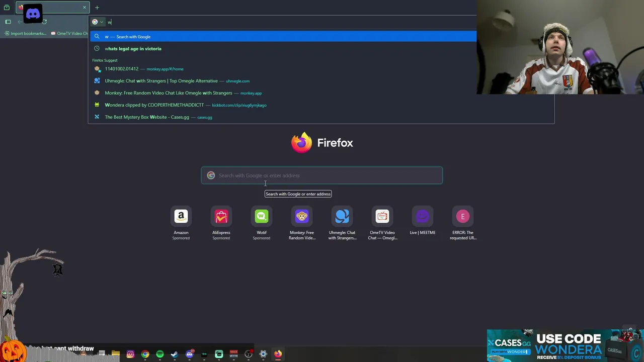Click the Firefox homepage search box
The image size is (644, 362).
(x=322, y=175)
